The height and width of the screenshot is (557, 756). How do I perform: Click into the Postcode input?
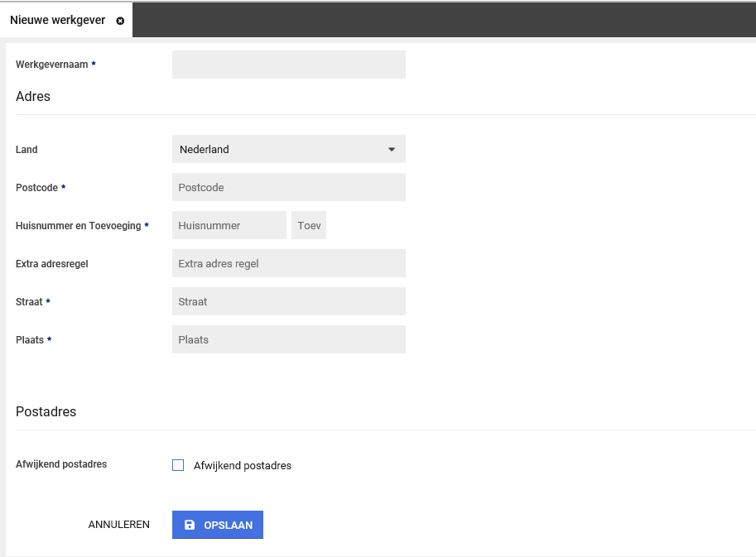pyautogui.click(x=288, y=187)
